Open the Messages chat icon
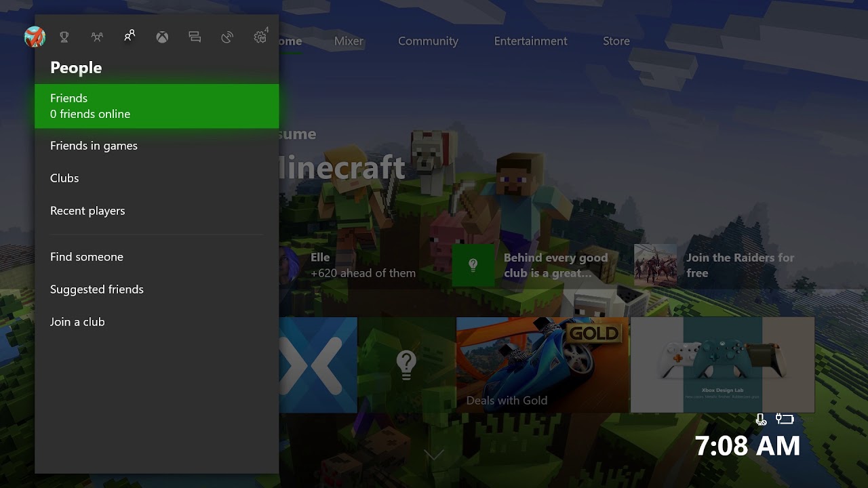Image resolution: width=868 pixels, height=488 pixels. click(195, 37)
